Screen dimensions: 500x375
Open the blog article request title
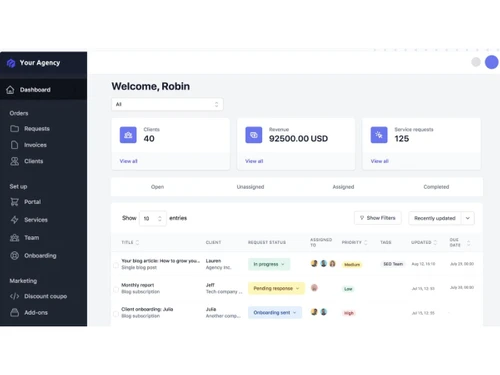(160, 261)
